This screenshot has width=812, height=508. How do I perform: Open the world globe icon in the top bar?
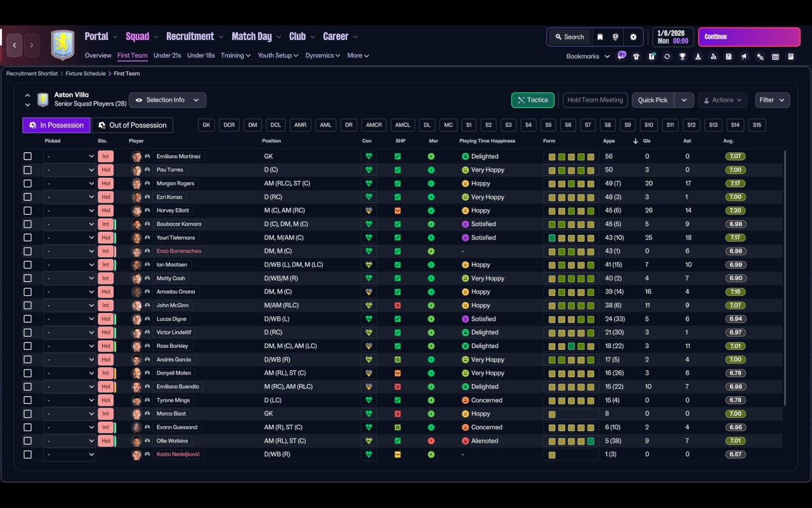[615, 37]
